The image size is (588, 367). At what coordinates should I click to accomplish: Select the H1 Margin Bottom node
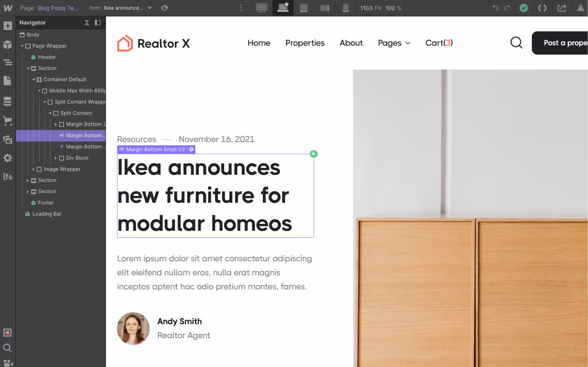pos(61,135)
